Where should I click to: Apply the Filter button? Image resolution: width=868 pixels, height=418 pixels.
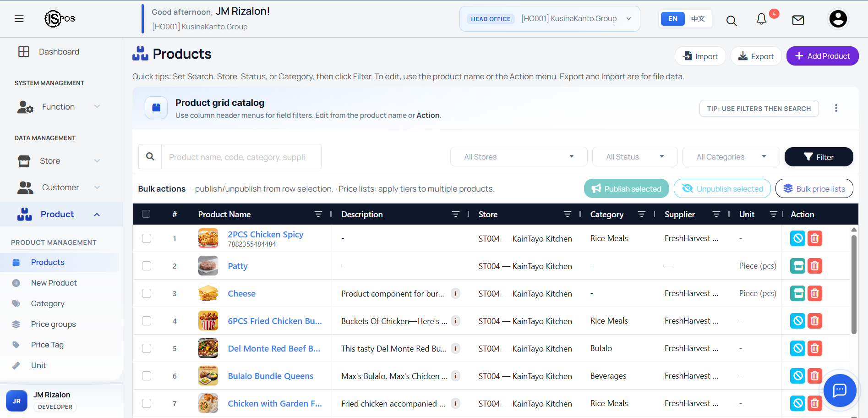[x=819, y=157]
